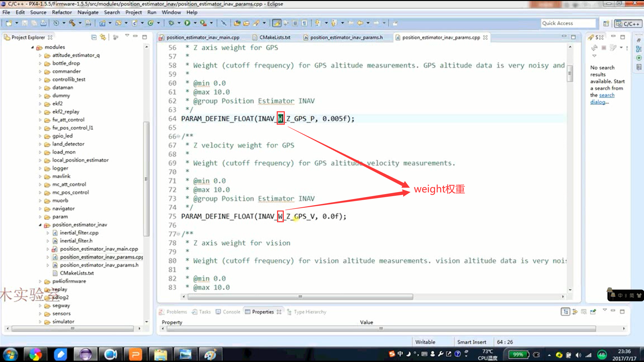
Task: Toggle Show Categories in Properties view
Action: click(x=566, y=312)
